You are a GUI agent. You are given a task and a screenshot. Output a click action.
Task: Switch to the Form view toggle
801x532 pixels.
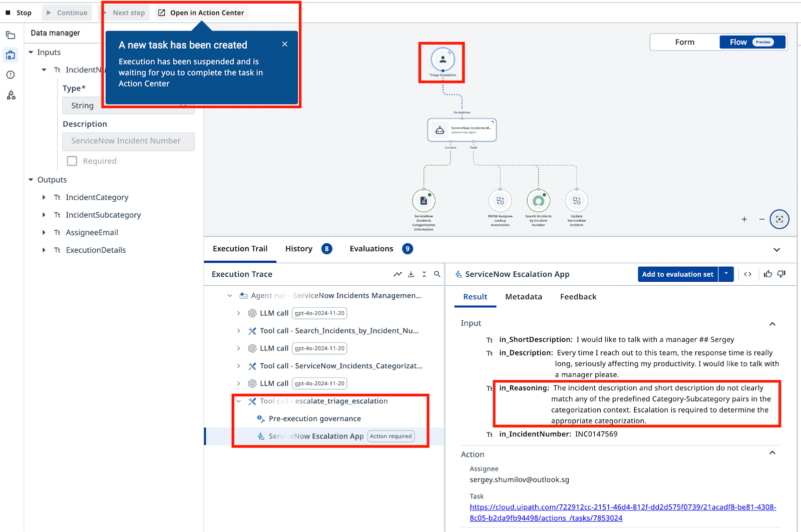click(x=684, y=42)
